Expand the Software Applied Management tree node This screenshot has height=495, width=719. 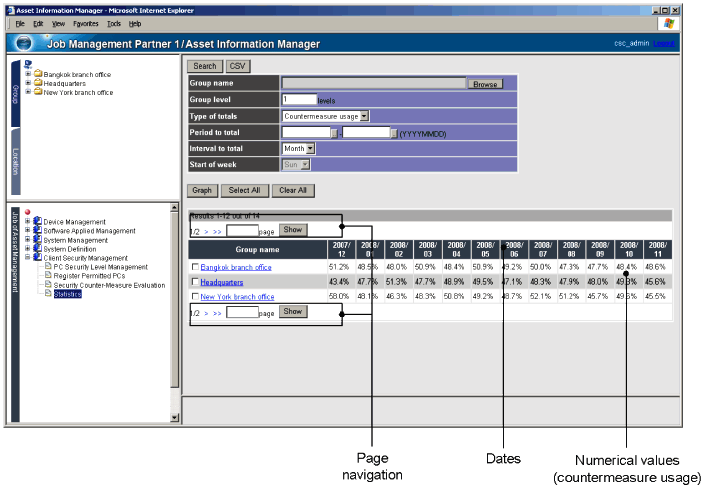coord(28,231)
